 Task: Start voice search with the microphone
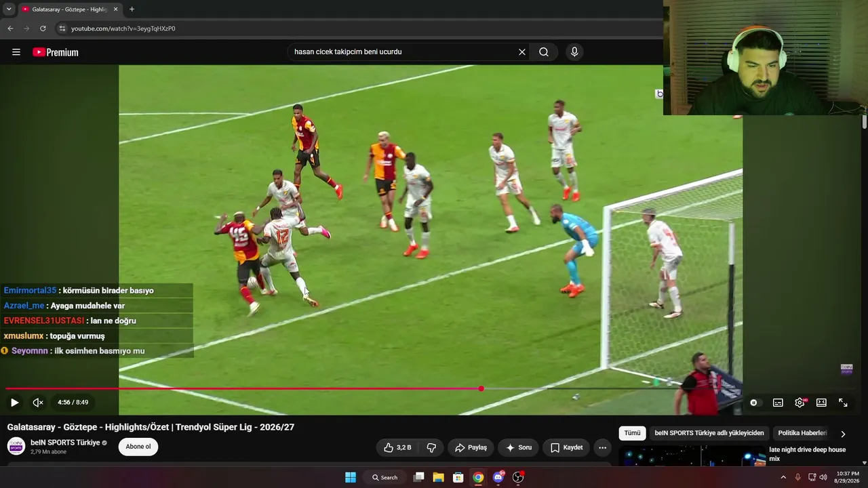coord(574,52)
